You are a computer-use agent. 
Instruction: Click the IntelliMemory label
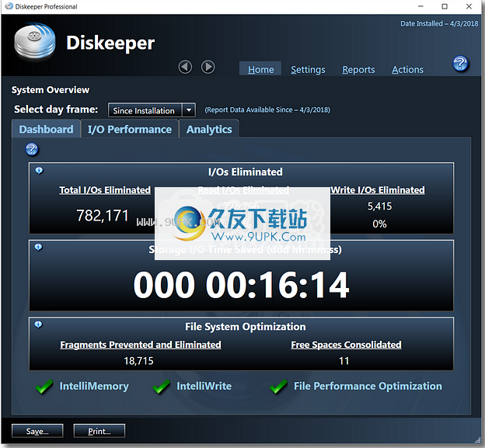click(x=94, y=386)
